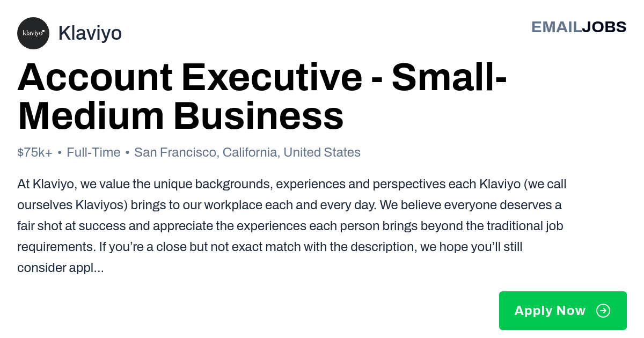The image size is (644, 338).
Task: Click the "Medium Business" line of the title
Action: coord(180,116)
